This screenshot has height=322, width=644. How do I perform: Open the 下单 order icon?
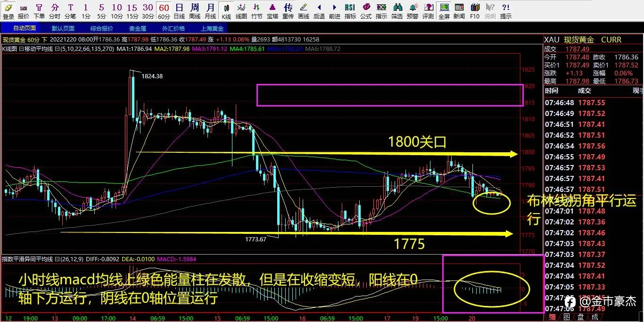[39, 11]
